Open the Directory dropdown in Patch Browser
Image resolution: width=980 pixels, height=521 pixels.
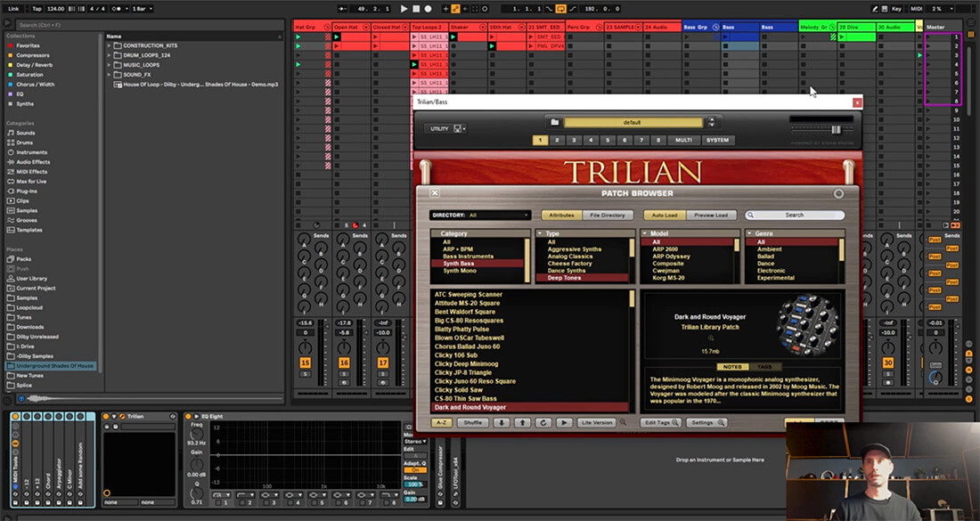point(480,215)
